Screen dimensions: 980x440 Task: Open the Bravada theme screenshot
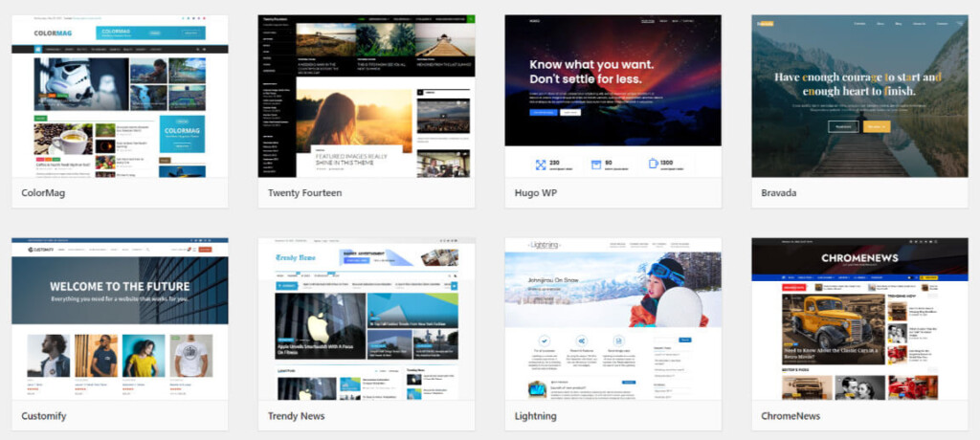tap(859, 96)
